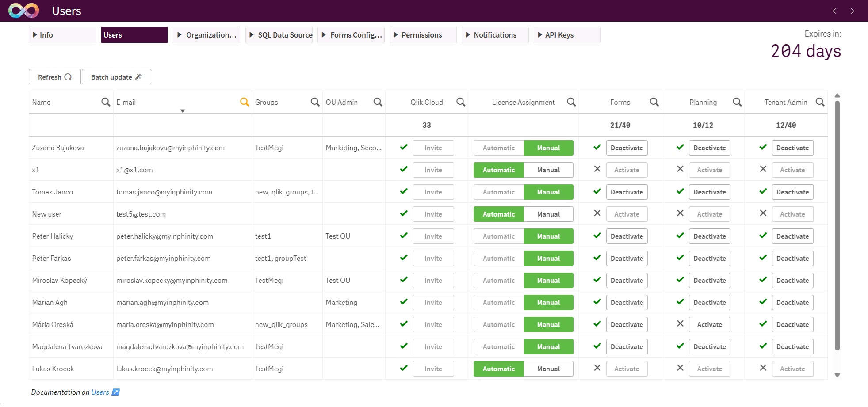Expand the Info section
The image size is (868, 407).
(x=62, y=35)
